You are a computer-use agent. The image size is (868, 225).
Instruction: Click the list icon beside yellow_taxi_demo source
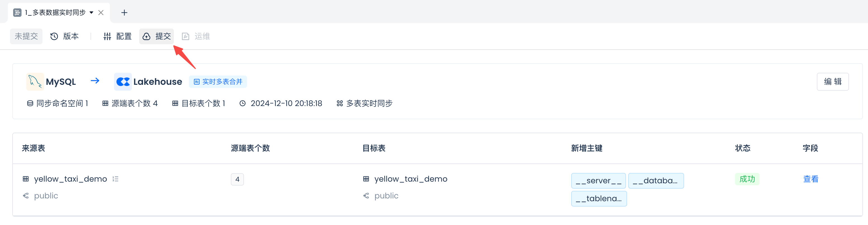click(116, 179)
